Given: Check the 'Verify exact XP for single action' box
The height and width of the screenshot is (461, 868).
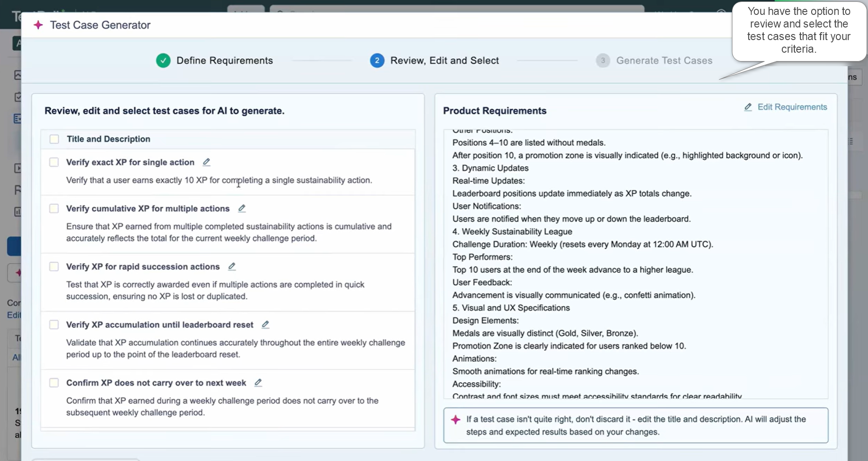Looking at the screenshot, I should pyautogui.click(x=54, y=162).
